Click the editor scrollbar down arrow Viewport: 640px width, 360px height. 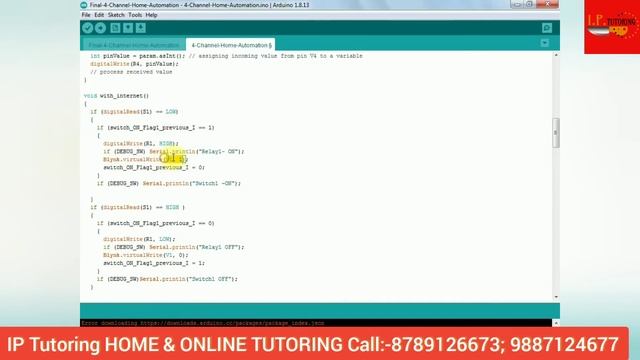coord(556,297)
